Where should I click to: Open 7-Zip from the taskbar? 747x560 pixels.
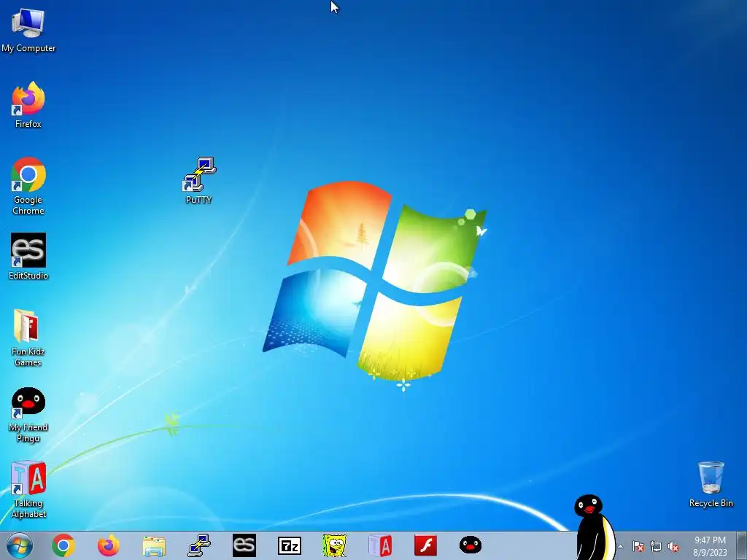290,545
